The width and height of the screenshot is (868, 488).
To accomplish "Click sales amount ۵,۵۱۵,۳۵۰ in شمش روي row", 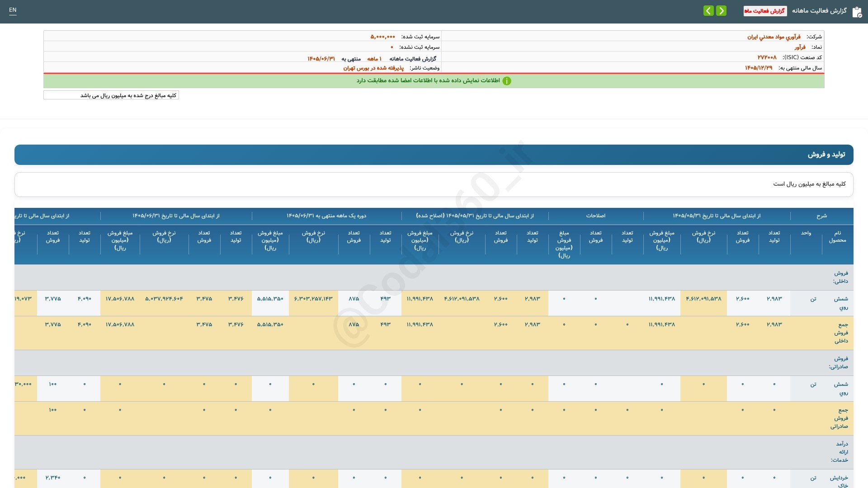I will 270,299.
